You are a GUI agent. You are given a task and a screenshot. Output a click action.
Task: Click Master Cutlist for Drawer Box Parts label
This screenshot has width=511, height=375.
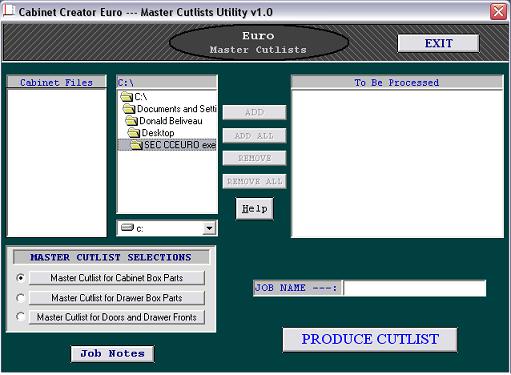(x=117, y=298)
